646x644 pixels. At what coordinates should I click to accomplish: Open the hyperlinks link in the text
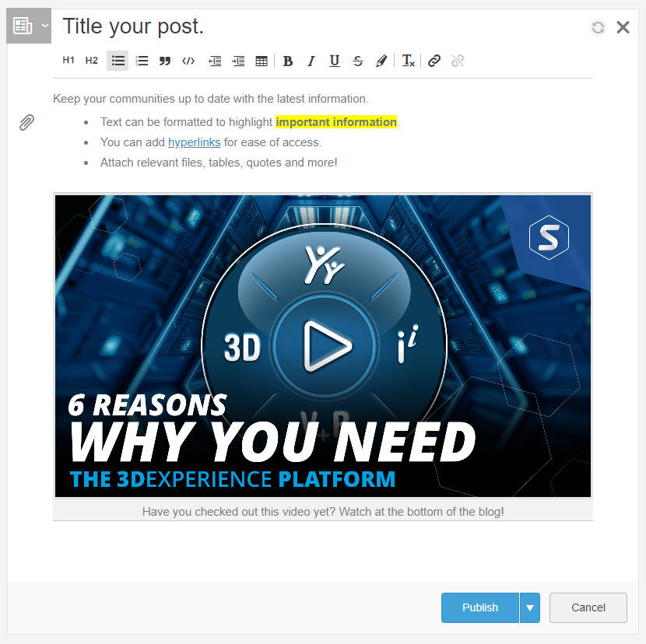tap(194, 142)
